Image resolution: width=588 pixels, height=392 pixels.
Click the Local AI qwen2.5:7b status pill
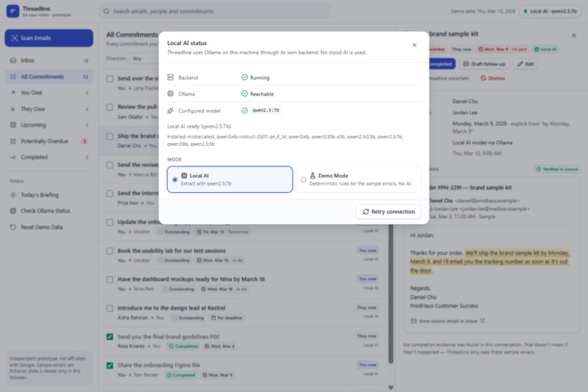(x=550, y=11)
